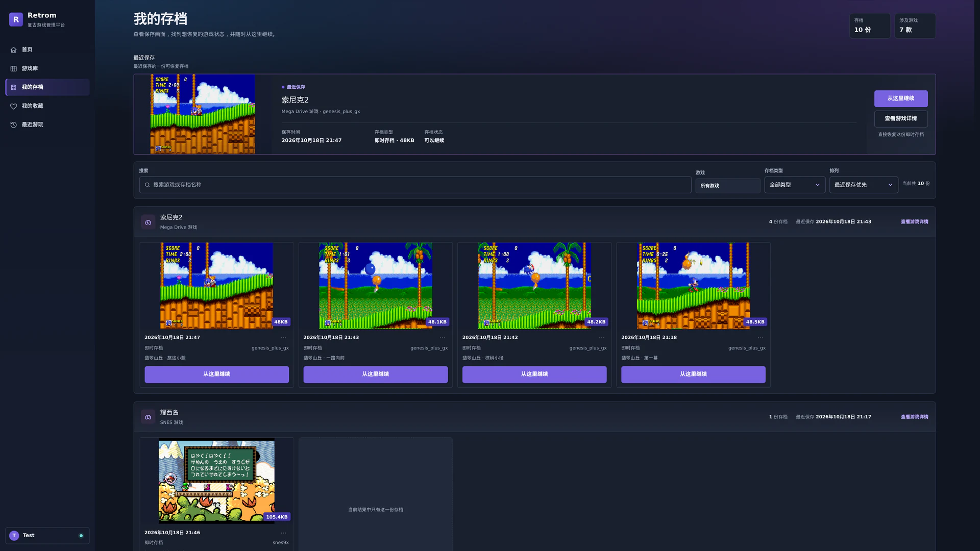
Task: Click the Retrom logo icon
Action: pos(16,19)
